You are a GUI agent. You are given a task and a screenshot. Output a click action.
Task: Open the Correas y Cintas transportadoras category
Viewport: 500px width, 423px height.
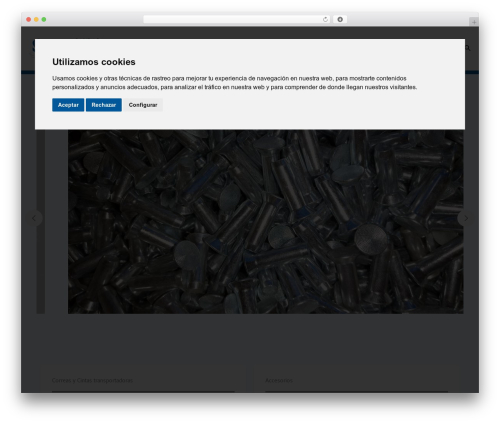(x=92, y=380)
